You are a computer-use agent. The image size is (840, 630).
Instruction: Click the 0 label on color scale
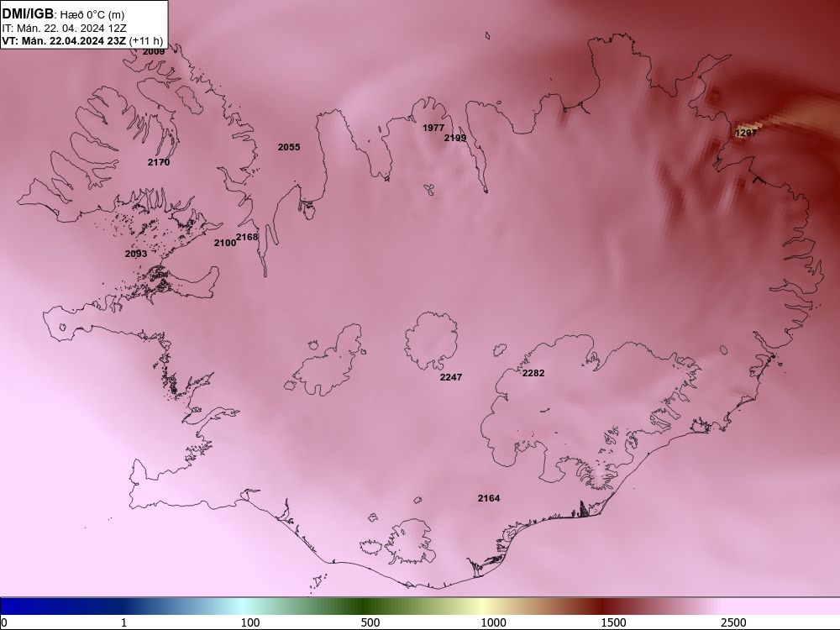click(x=5, y=622)
